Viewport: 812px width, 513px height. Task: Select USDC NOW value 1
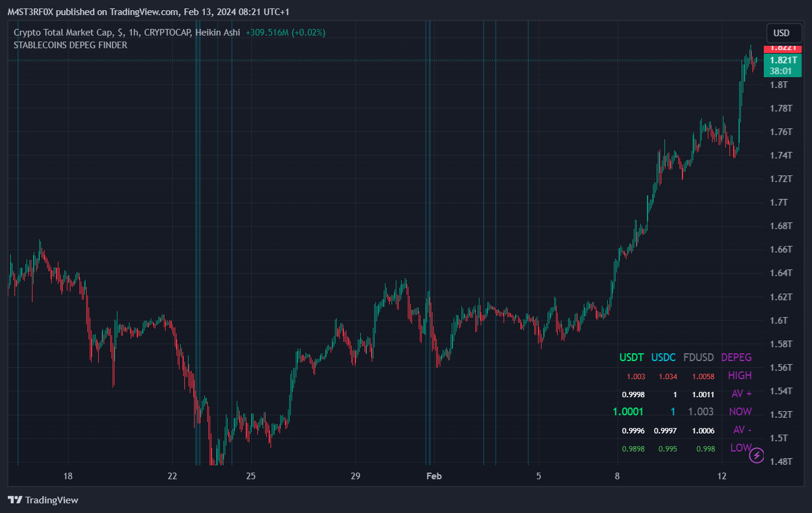click(673, 412)
